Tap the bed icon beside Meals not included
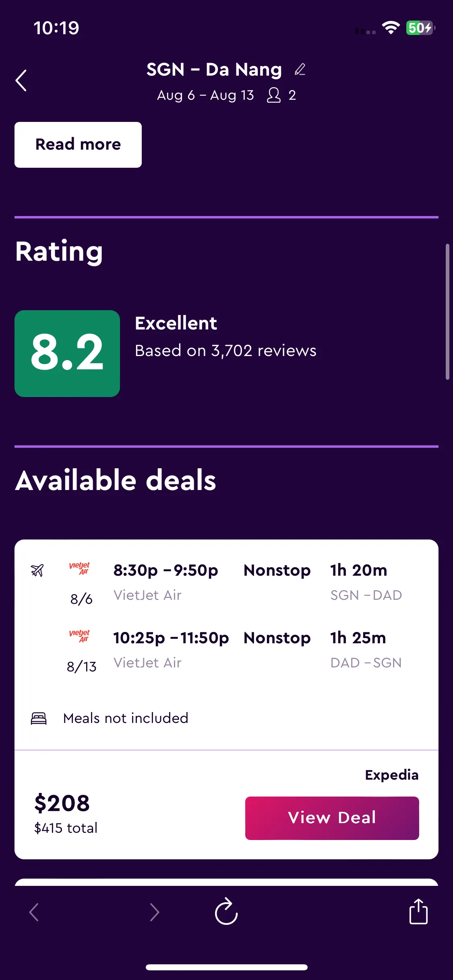453x980 pixels. point(39,718)
